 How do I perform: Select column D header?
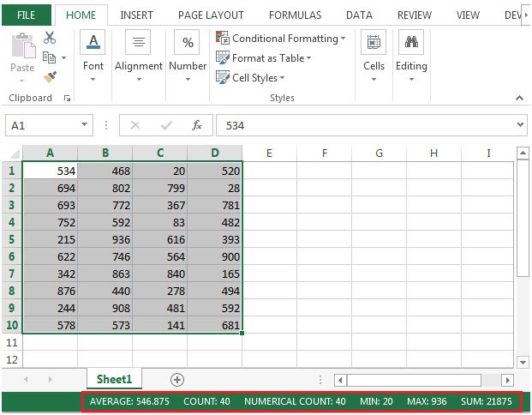click(215, 153)
